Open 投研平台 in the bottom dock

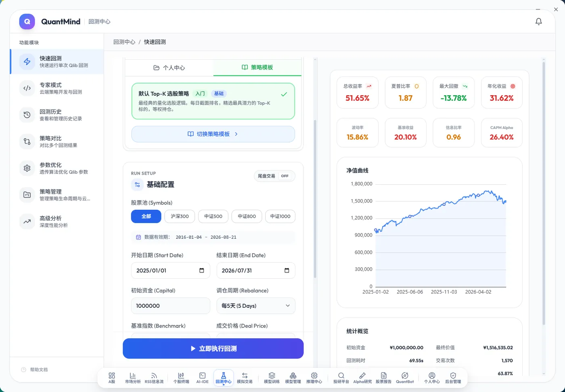pyautogui.click(x=341, y=378)
